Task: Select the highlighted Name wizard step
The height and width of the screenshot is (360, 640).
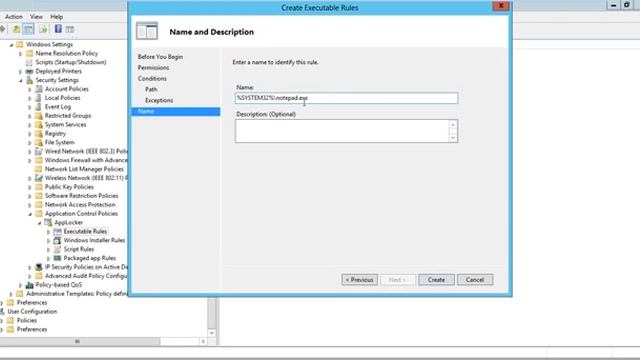Action: click(176, 111)
